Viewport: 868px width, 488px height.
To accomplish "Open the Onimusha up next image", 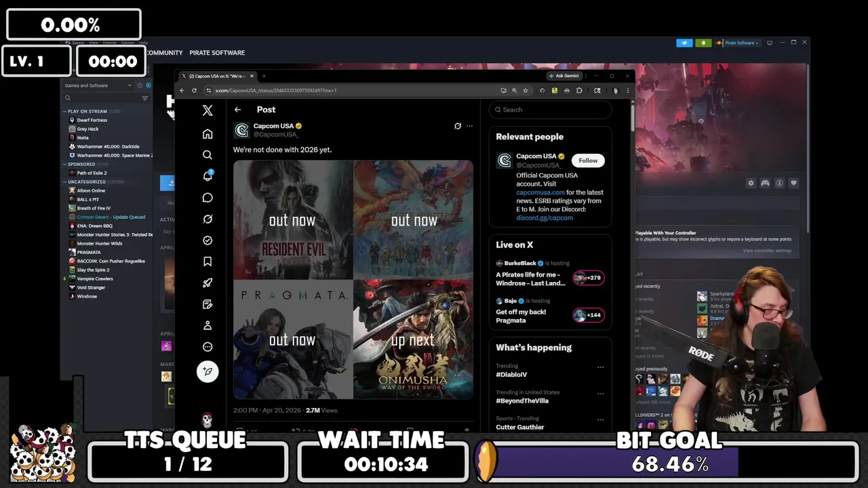I will (413, 340).
